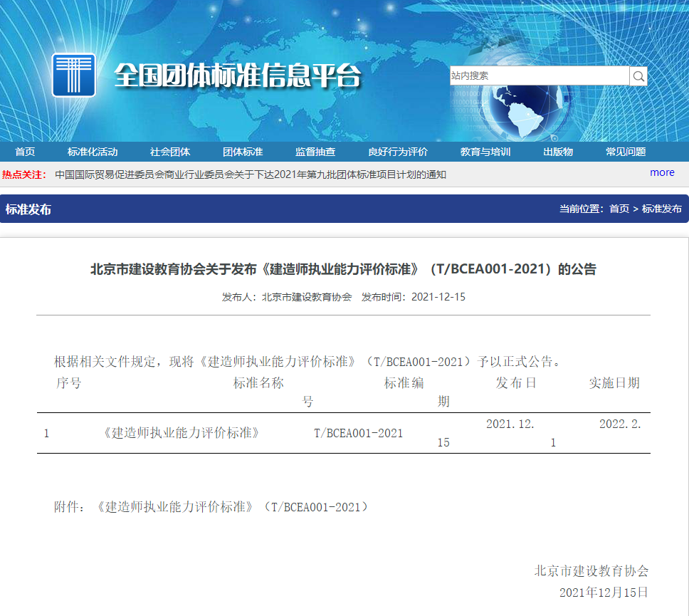Click the 标准发布 section header

[x=28, y=209]
